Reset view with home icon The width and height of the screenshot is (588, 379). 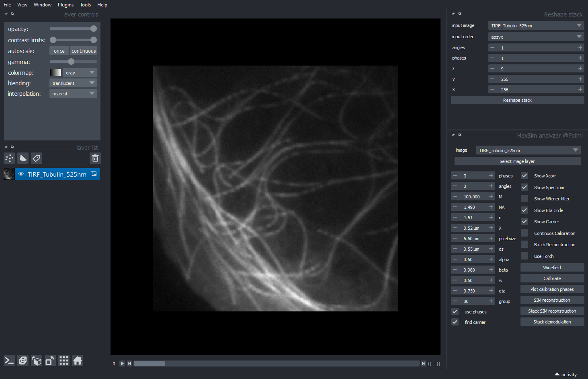point(78,360)
